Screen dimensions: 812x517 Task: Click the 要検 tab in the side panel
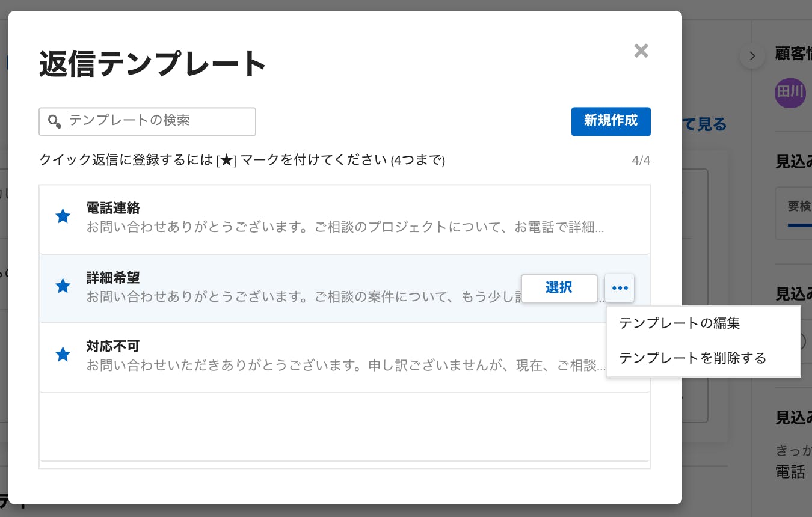point(799,207)
